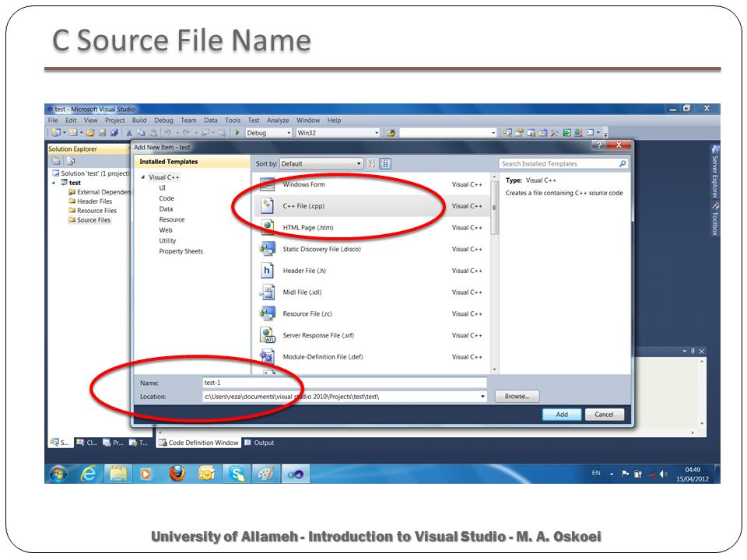
Task: Click the Start Page green arrow toolbar icon
Action: tap(567, 132)
